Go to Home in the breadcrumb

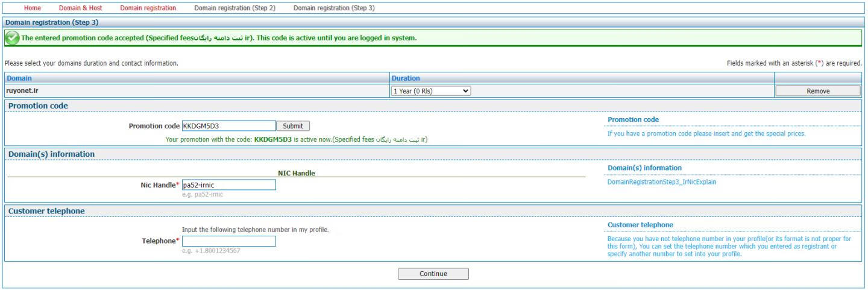32,8
